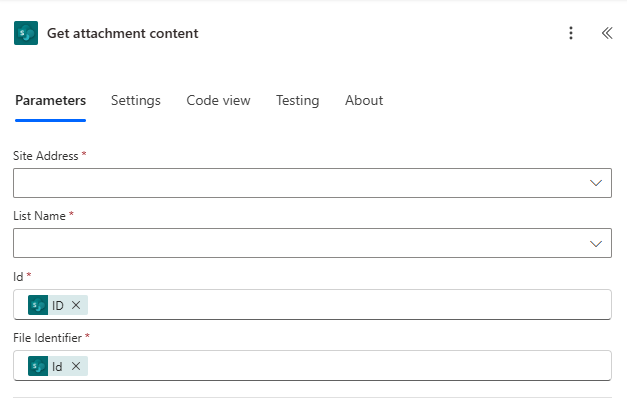
Task: Collapse the panel with the double chevron
Action: click(606, 33)
